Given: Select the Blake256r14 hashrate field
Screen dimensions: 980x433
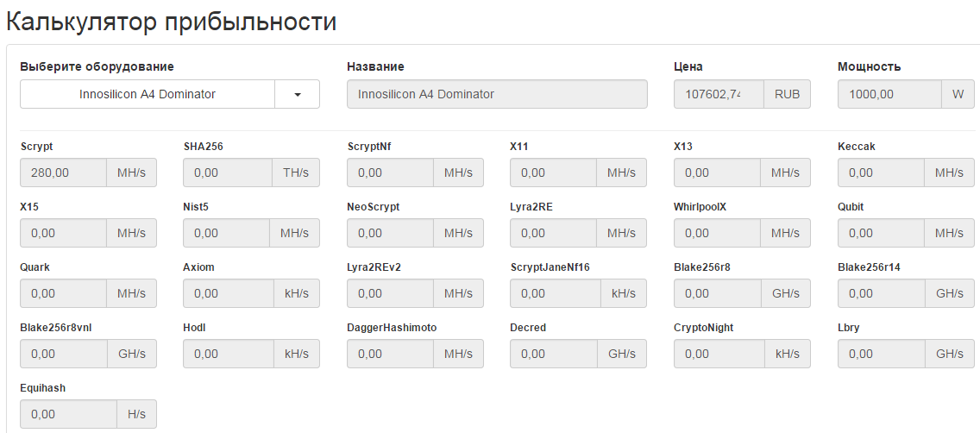Looking at the screenshot, I should click(881, 293).
